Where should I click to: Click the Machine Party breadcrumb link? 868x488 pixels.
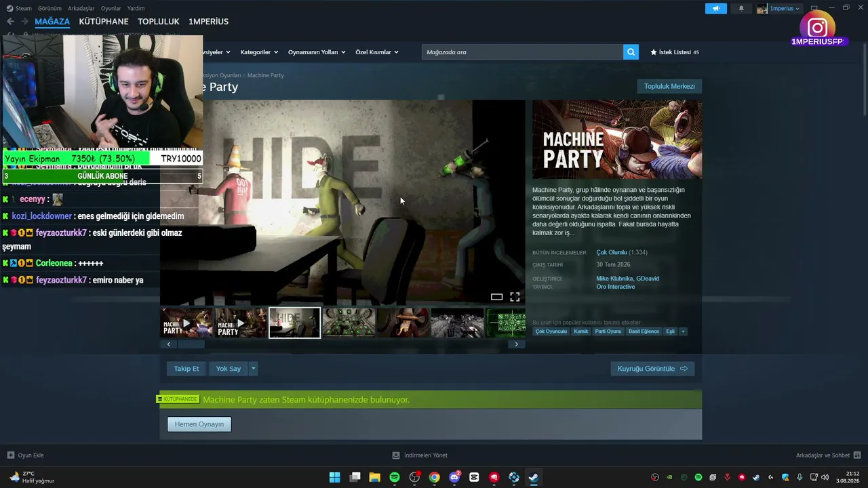coord(266,75)
